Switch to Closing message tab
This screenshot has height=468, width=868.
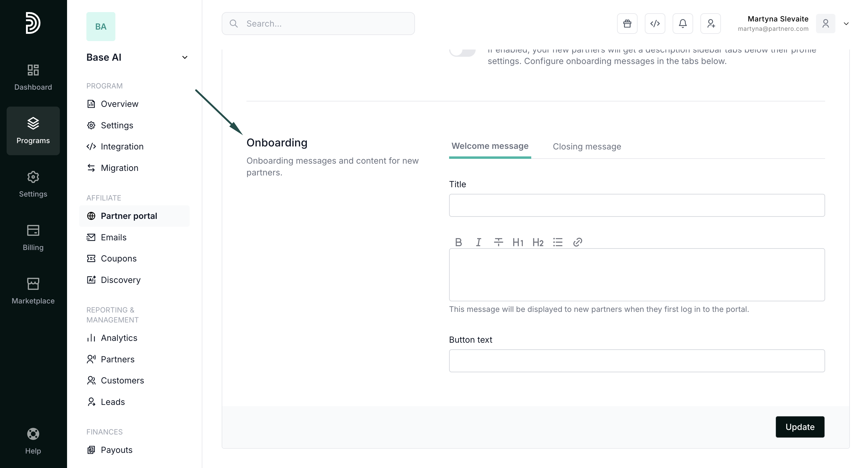click(x=587, y=146)
